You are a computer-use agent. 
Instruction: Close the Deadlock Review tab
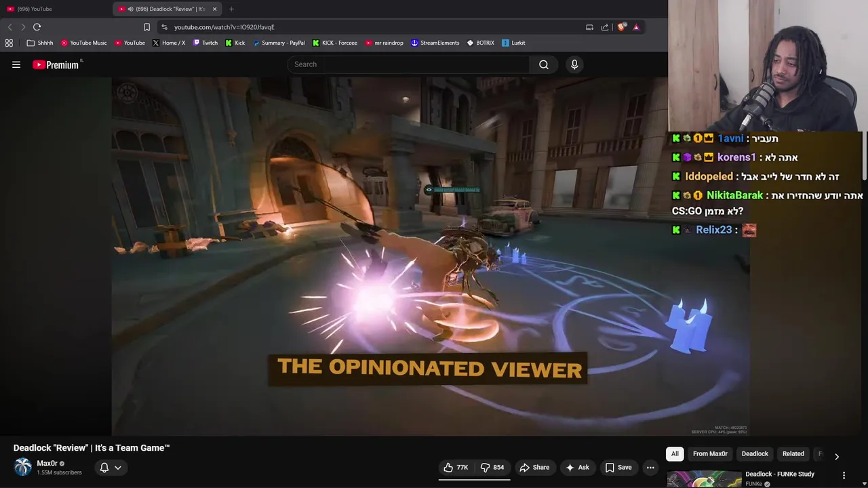tap(214, 9)
